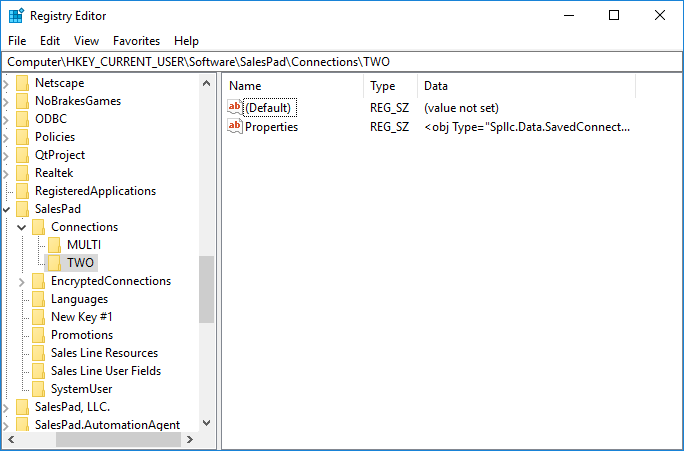
Task: Click the Name column header
Action: coord(245,86)
